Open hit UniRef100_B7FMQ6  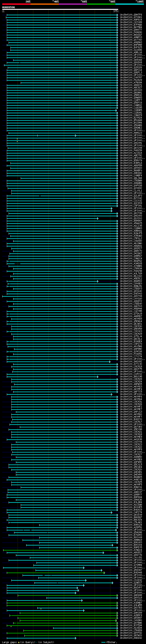(131, 25)
